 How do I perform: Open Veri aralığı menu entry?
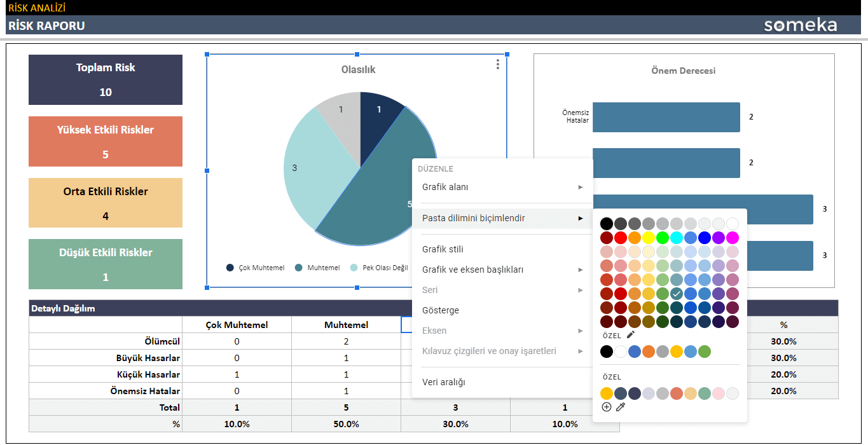pyautogui.click(x=502, y=382)
